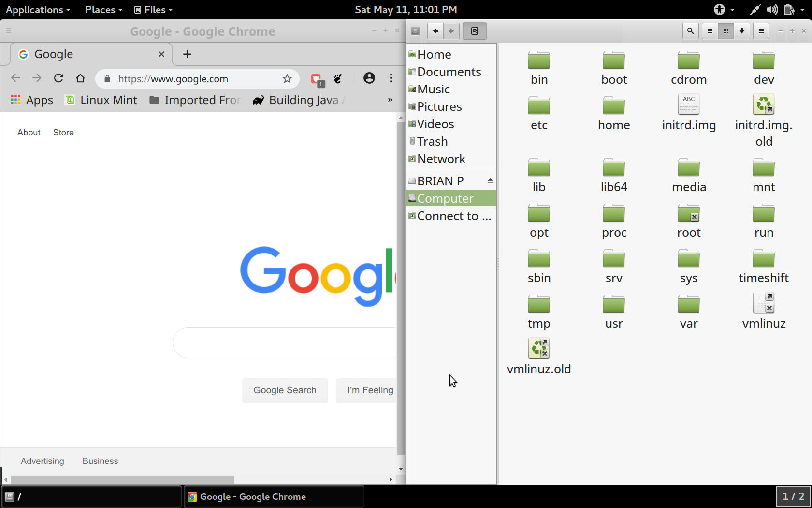Go back in Files window
Screen dimensions: 812x508
tap(435, 31)
